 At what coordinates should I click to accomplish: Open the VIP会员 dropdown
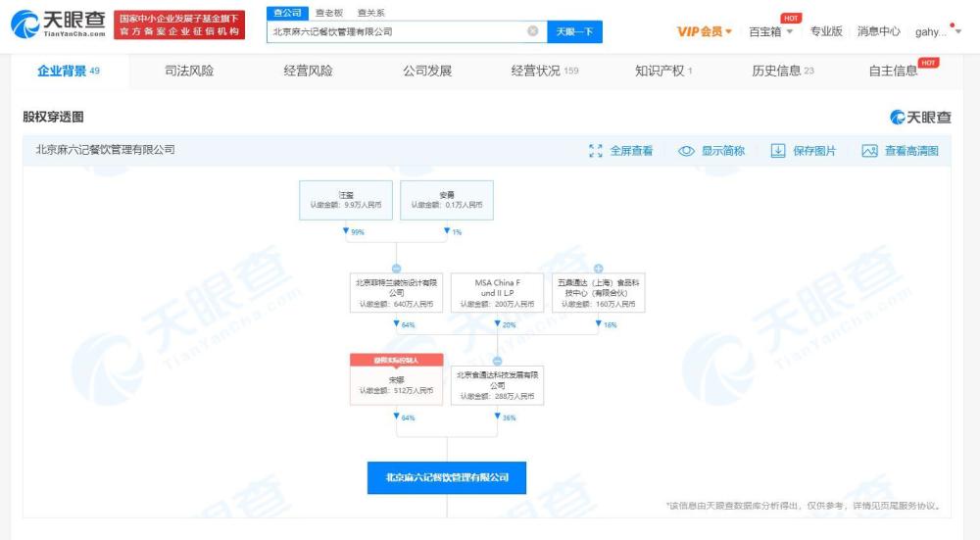(704, 31)
